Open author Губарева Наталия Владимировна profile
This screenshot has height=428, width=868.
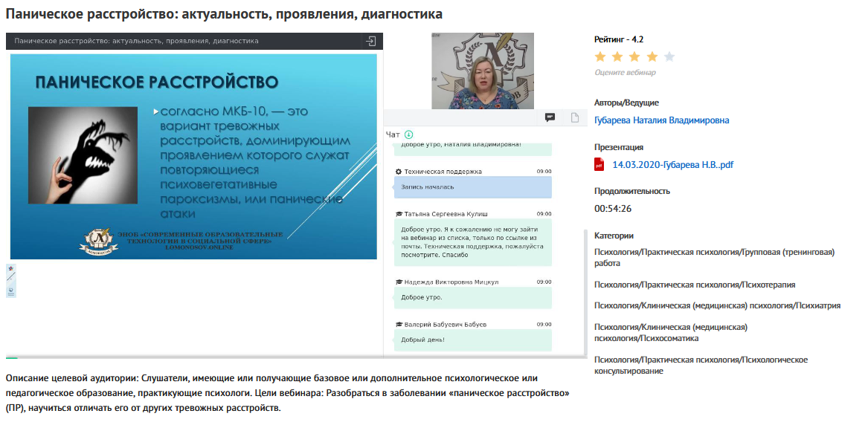point(661,120)
